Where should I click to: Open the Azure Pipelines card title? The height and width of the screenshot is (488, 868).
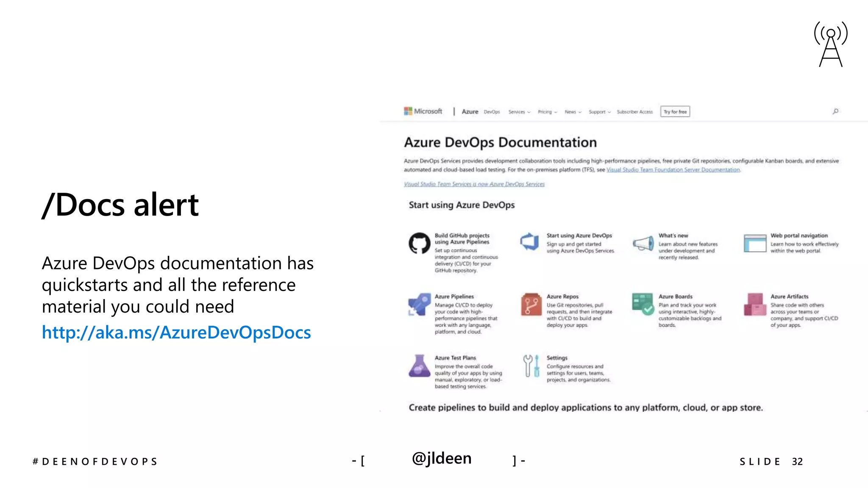454,297
